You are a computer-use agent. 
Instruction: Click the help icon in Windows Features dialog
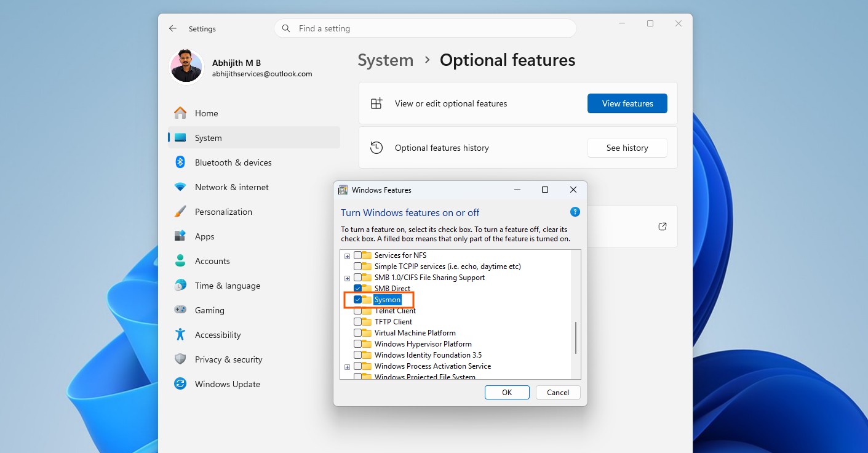click(x=575, y=212)
